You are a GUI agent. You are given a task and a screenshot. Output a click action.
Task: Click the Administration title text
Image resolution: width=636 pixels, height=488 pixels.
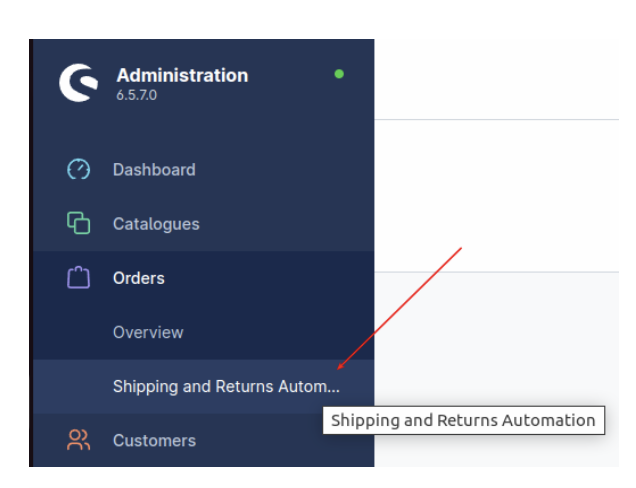coord(182,75)
